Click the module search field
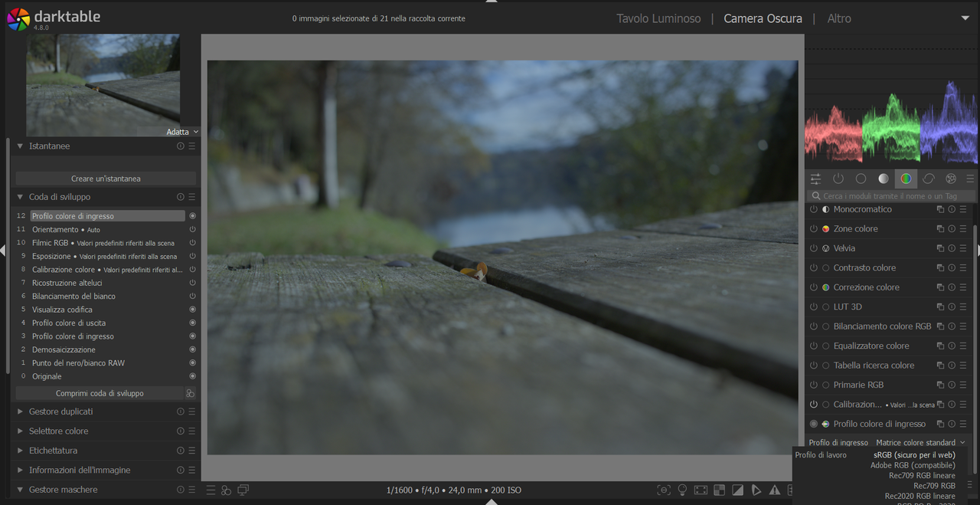The width and height of the screenshot is (980, 505). (x=892, y=196)
